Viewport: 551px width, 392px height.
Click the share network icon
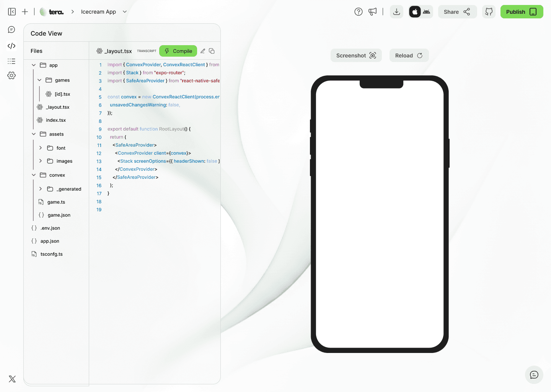pyautogui.click(x=467, y=12)
